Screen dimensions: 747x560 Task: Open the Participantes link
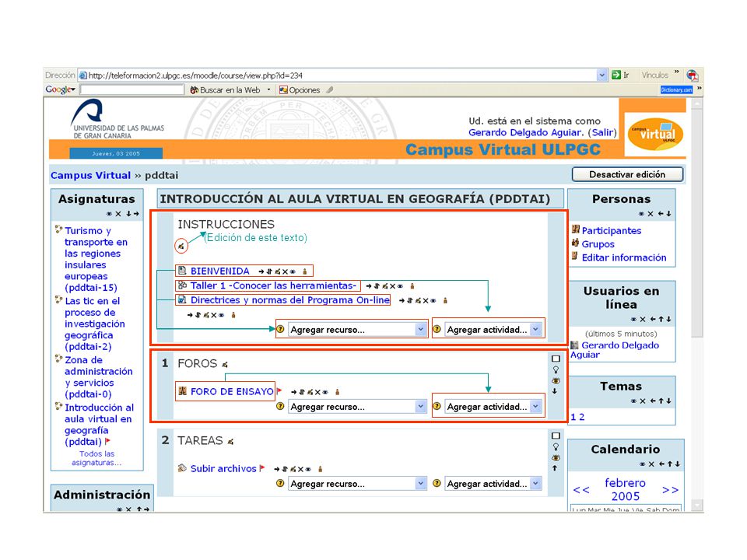coord(612,230)
